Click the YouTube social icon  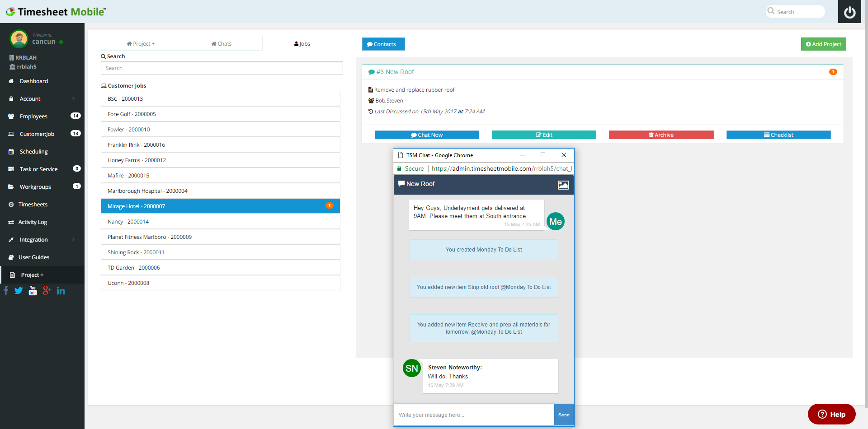point(33,290)
